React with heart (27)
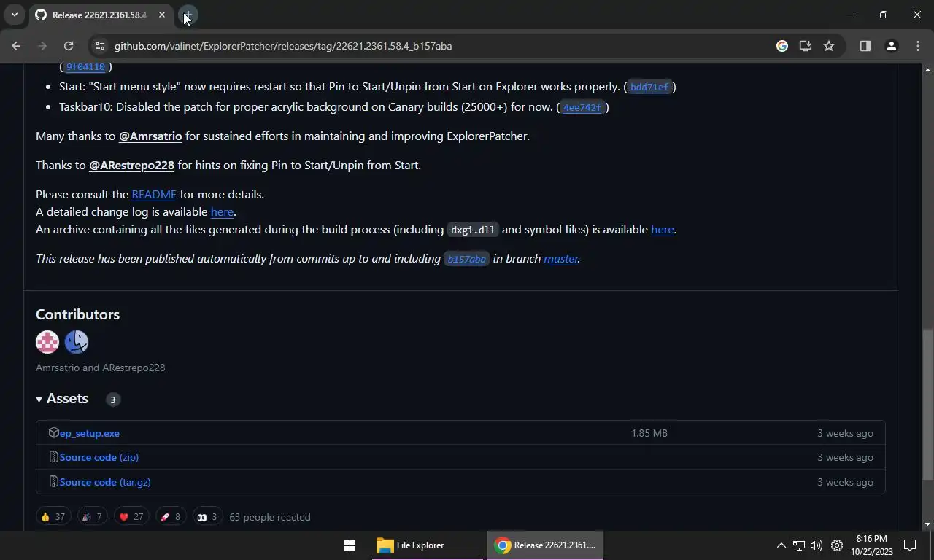The width and height of the screenshot is (934, 560). (131, 517)
